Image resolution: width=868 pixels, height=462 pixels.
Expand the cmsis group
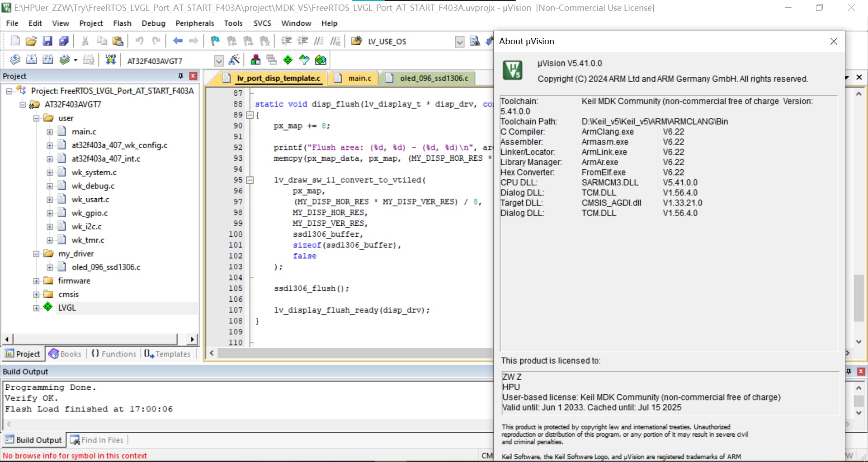[36, 294]
